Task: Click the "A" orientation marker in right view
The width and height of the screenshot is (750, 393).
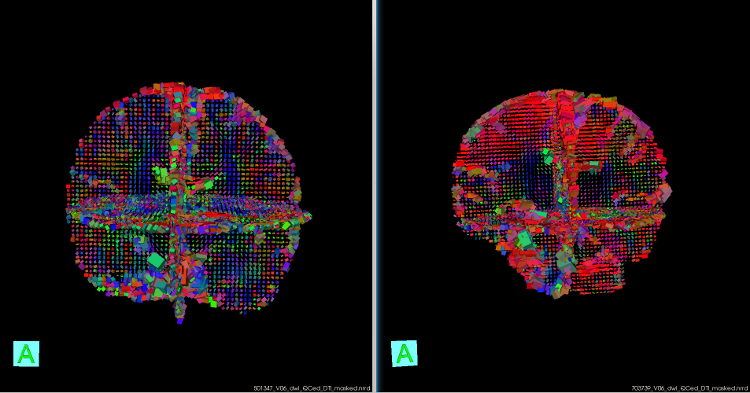Action: 404,354
